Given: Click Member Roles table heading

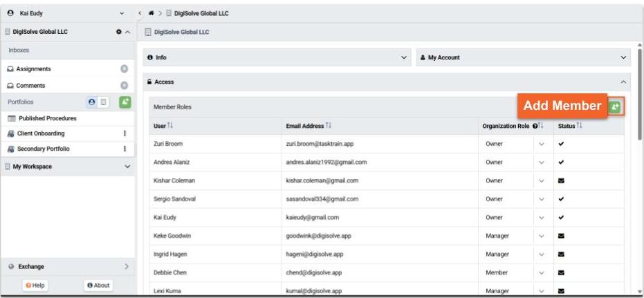Looking at the screenshot, I should 172,107.
